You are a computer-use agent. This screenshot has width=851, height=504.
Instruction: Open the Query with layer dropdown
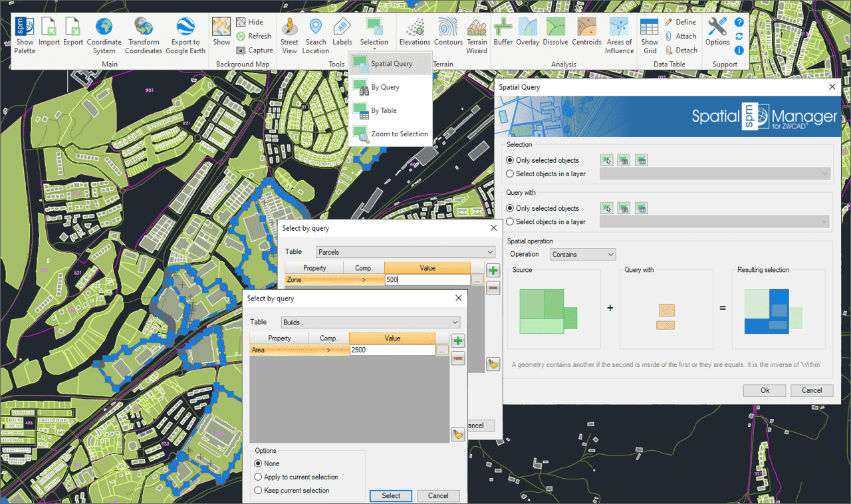[715, 221]
